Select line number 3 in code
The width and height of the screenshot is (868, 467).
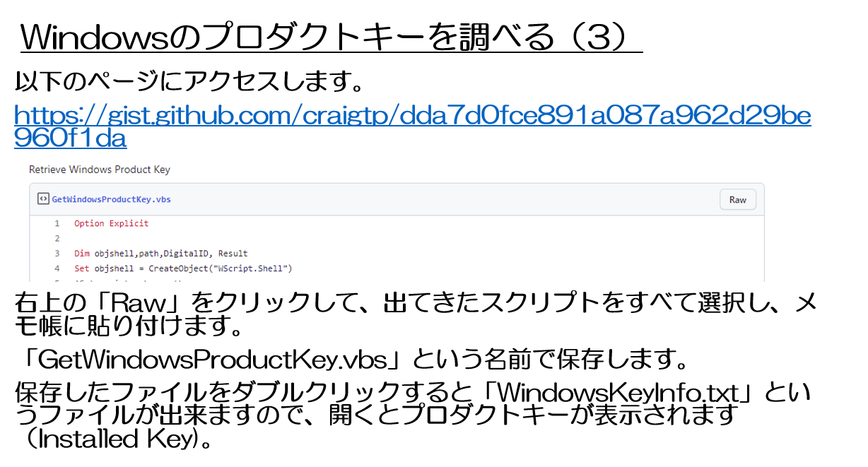57,254
